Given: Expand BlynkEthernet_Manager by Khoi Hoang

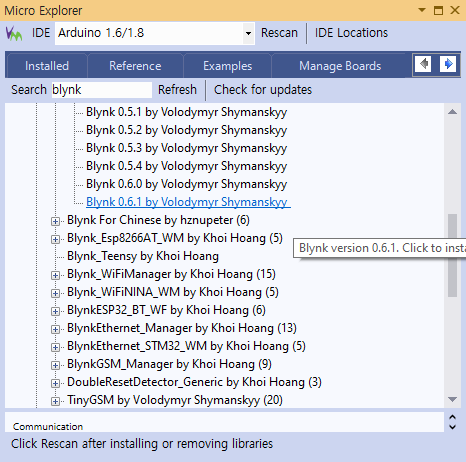Looking at the screenshot, I should (x=55, y=329).
